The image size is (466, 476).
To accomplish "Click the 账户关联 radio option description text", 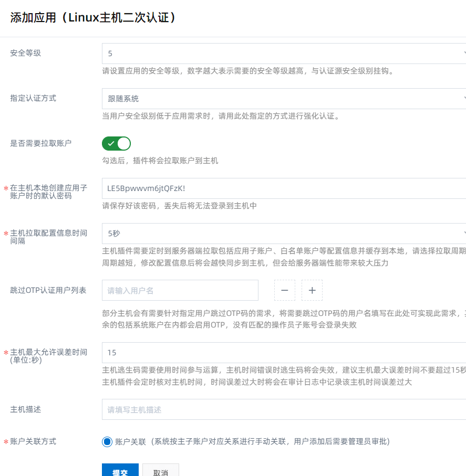I will [252, 441].
